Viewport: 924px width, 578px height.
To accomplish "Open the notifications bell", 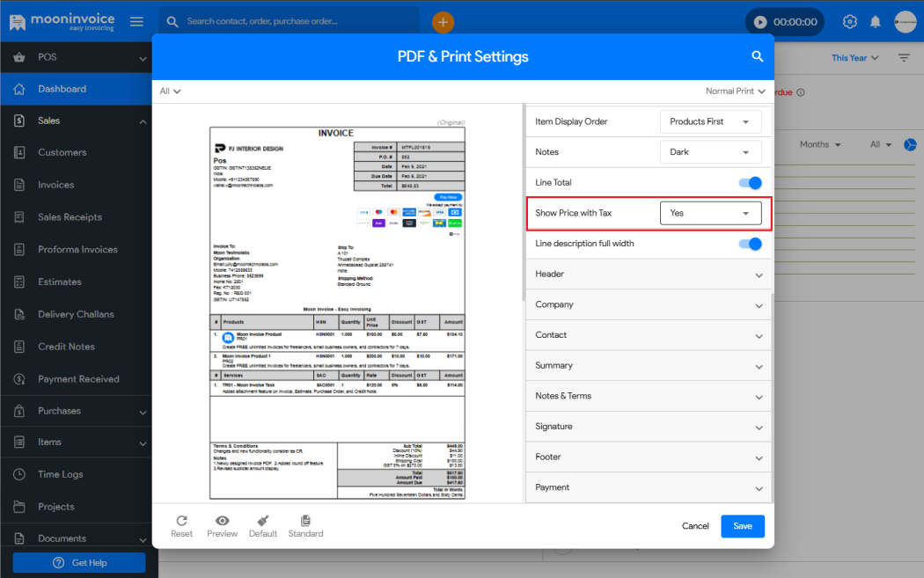I will (x=875, y=21).
